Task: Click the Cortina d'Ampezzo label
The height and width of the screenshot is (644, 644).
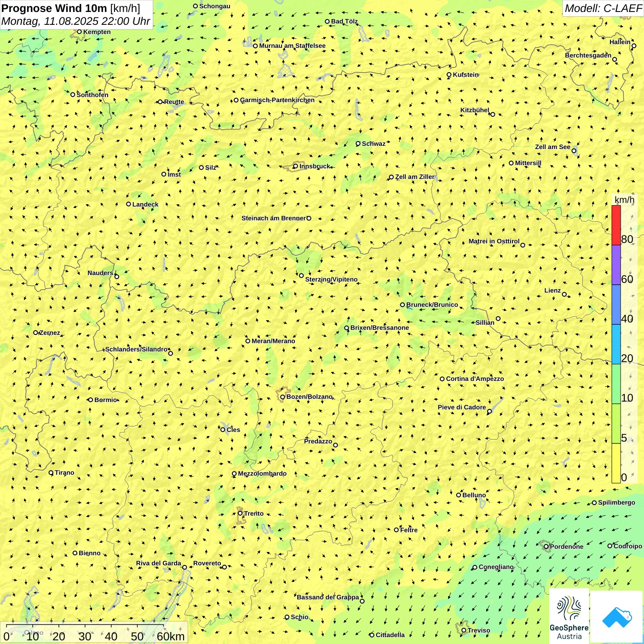Action: pyautogui.click(x=475, y=379)
